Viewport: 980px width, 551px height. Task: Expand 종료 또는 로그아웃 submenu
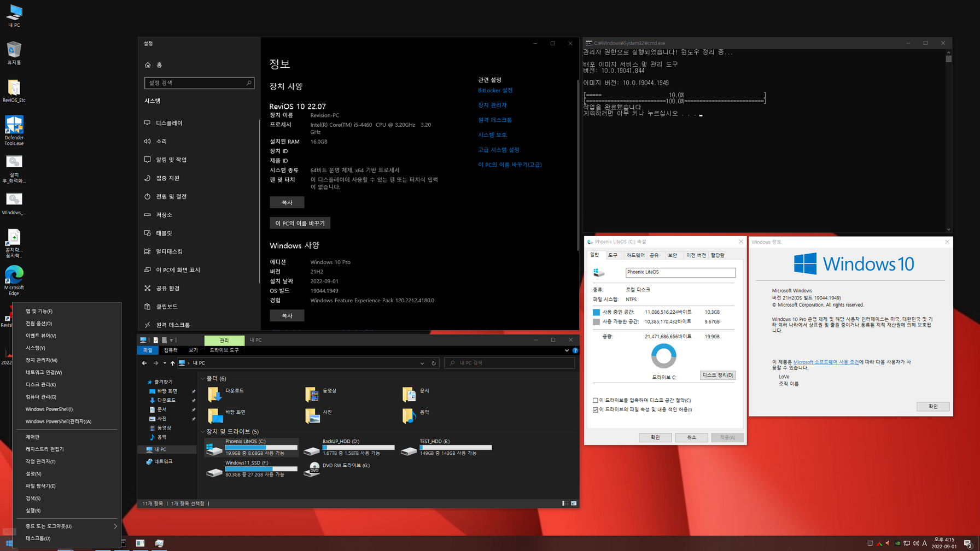67,526
